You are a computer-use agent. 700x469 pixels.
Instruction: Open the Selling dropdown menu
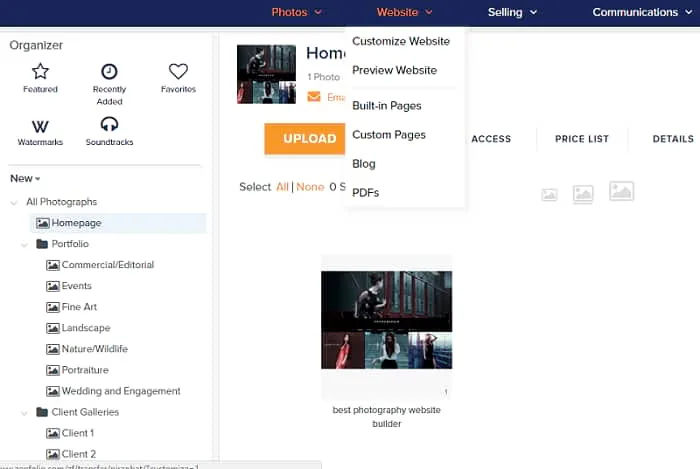tap(512, 12)
